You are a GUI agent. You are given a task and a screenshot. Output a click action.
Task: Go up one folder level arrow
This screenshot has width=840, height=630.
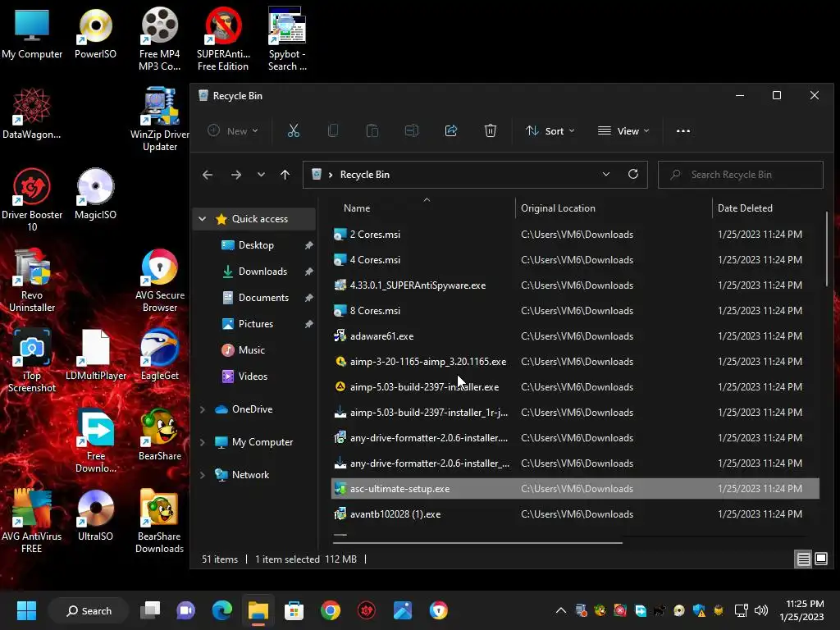pos(285,175)
